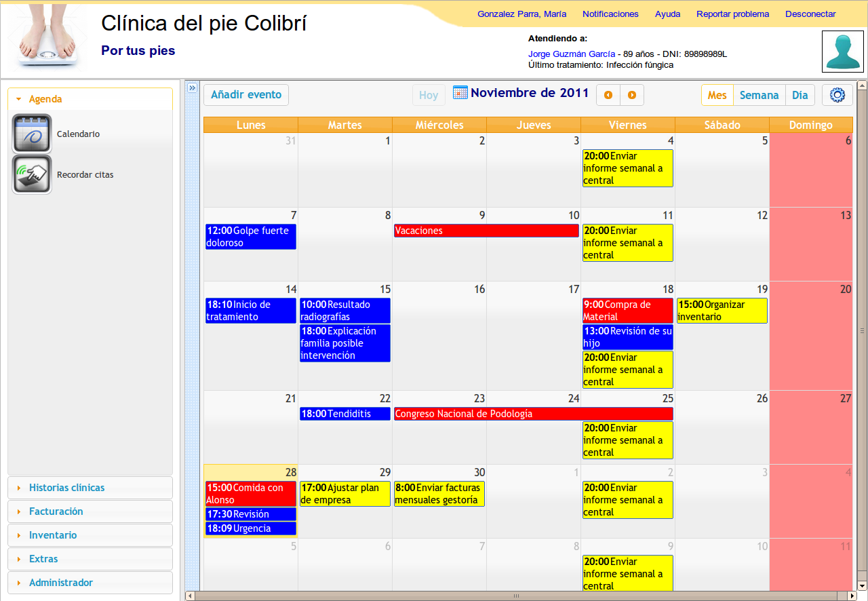Open the 18:09 Urgencia event
Screen dimensions: 868x601
pyautogui.click(x=251, y=528)
